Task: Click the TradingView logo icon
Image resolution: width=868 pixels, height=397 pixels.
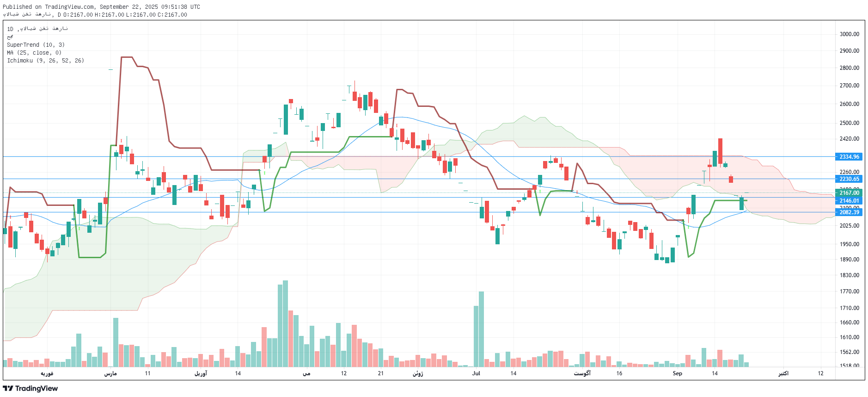Action: point(8,389)
